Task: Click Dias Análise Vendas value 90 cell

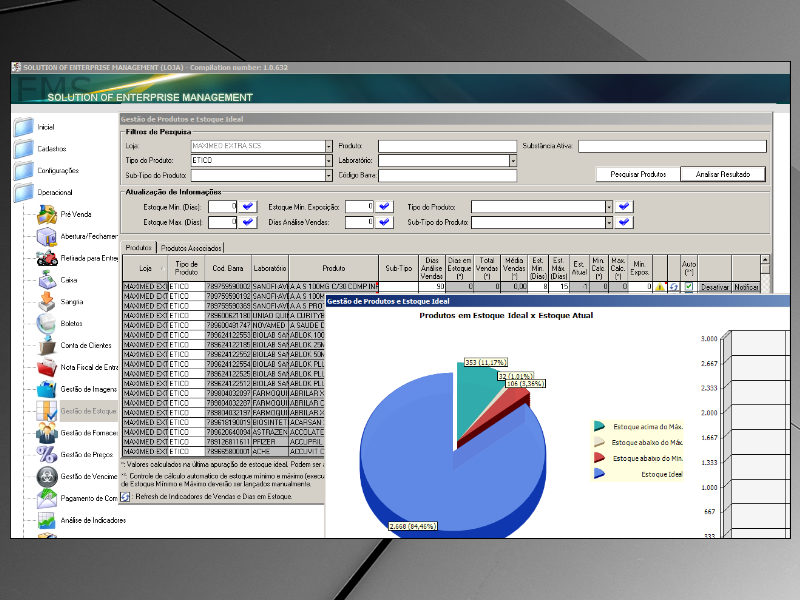Action: (432, 287)
